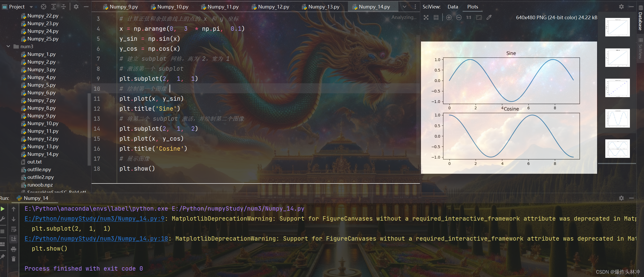
Task: Expand all items in Project panel
Action: 54,7
